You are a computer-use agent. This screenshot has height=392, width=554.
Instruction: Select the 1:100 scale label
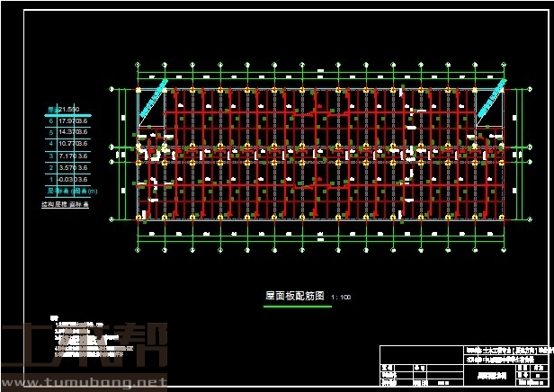(x=341, y=297)
